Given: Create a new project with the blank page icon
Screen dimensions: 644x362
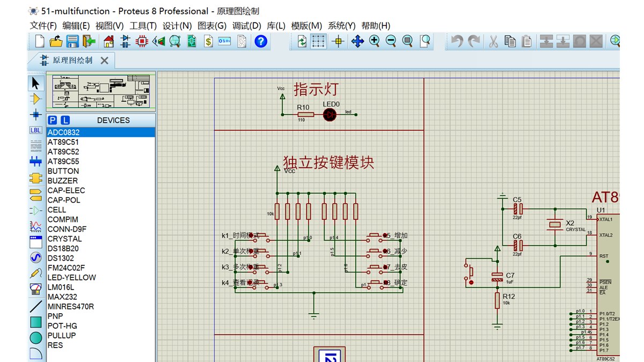Looking at the screenshot, I should click(39, 41).
